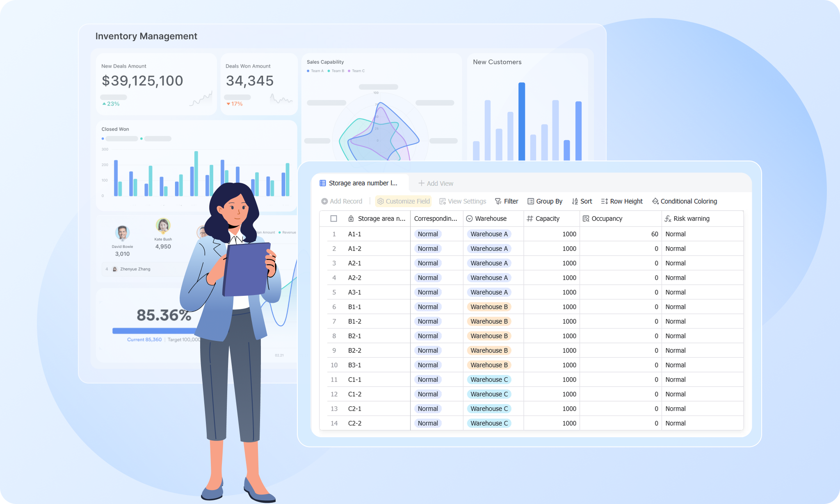Click the Normal status tag in row A1-2
The height and width of the screenshot is (504, 840).
pos(428,249)
